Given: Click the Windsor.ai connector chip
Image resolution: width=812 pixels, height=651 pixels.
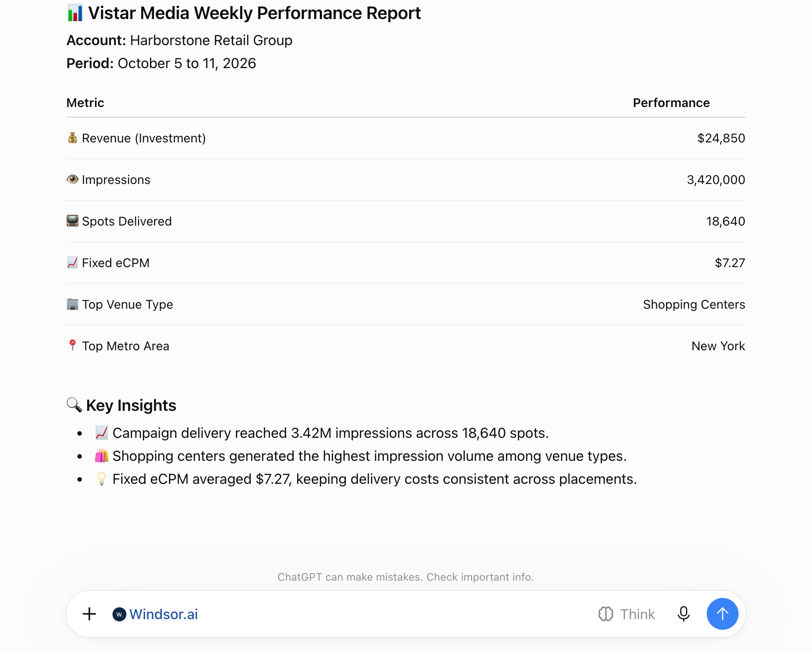Looking at the screenshot, I should pos(155,614).
